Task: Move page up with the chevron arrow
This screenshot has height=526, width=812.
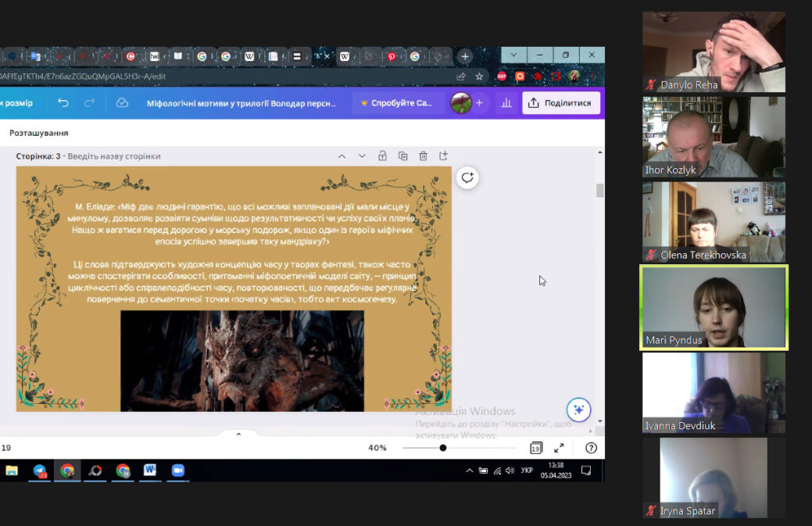Action: (342, 156)
